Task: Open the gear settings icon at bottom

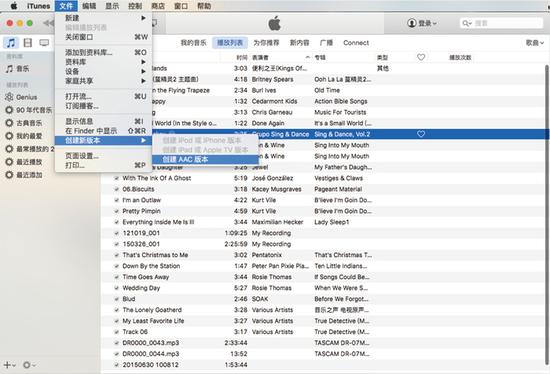Action: pos(27,365)
